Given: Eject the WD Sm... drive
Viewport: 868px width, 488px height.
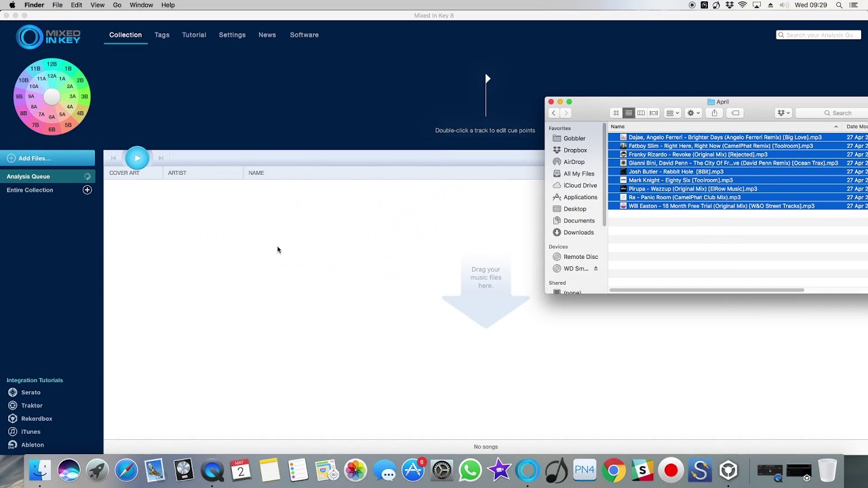Looking at the screenshot, I should click(595, 268).
